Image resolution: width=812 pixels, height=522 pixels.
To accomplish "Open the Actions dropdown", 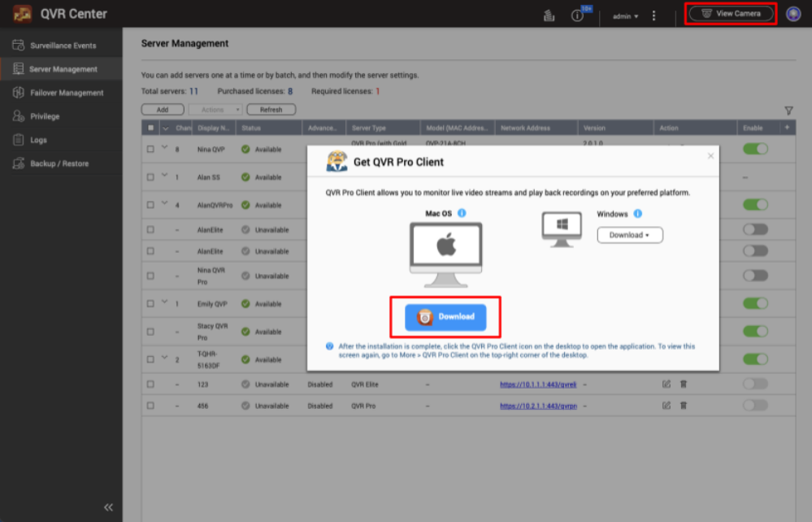I will point(215,110).
